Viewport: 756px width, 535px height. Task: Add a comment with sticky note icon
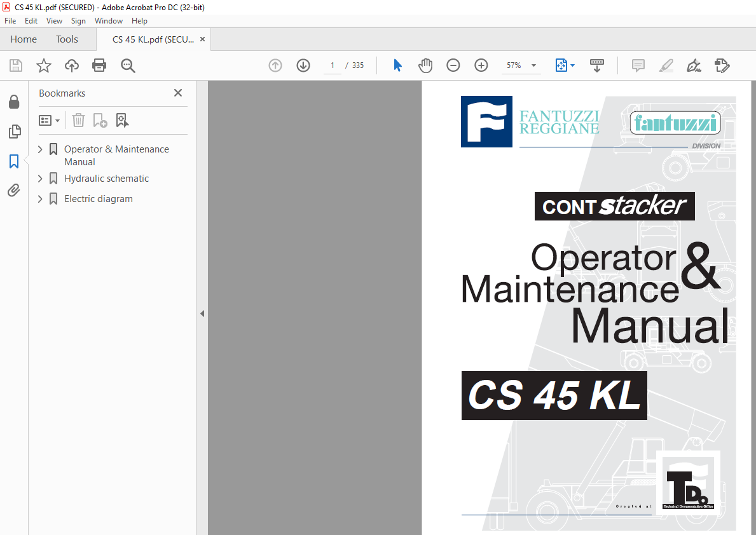point(638,65)
